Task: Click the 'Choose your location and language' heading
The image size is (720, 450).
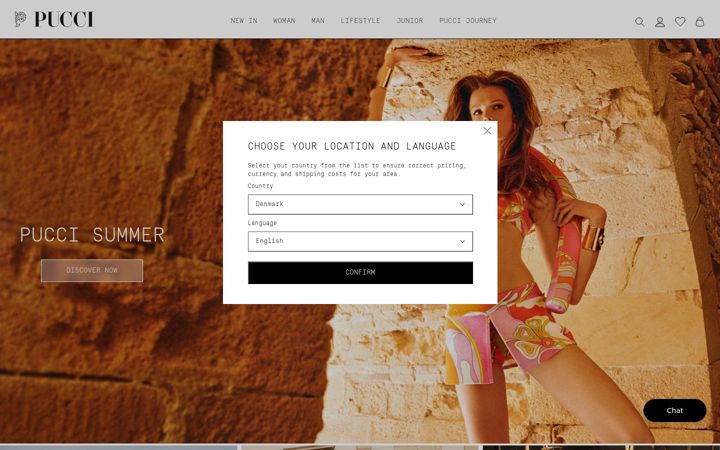Action: (x=352, y=146)
